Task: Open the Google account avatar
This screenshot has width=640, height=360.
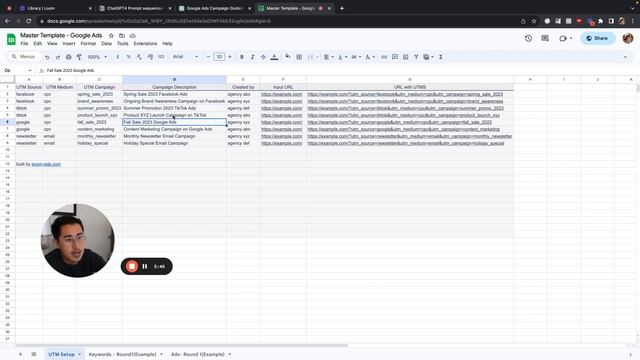Action: point(628,38)
